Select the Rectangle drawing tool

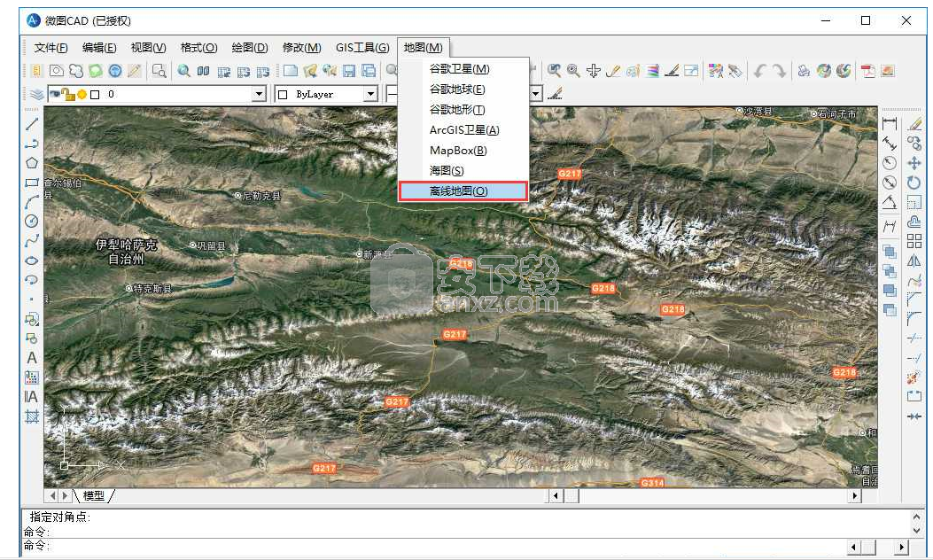click(x=32, y=183)
